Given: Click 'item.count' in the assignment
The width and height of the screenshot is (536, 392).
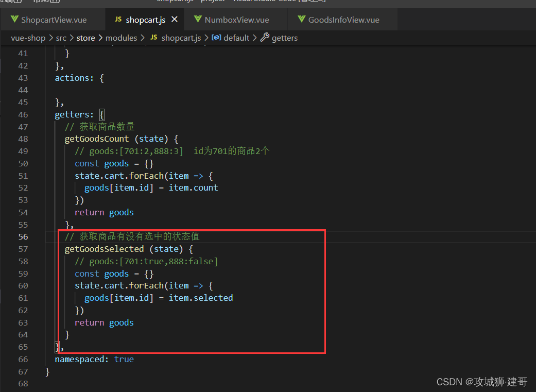Looking at the screenshot, I should 193,188.
